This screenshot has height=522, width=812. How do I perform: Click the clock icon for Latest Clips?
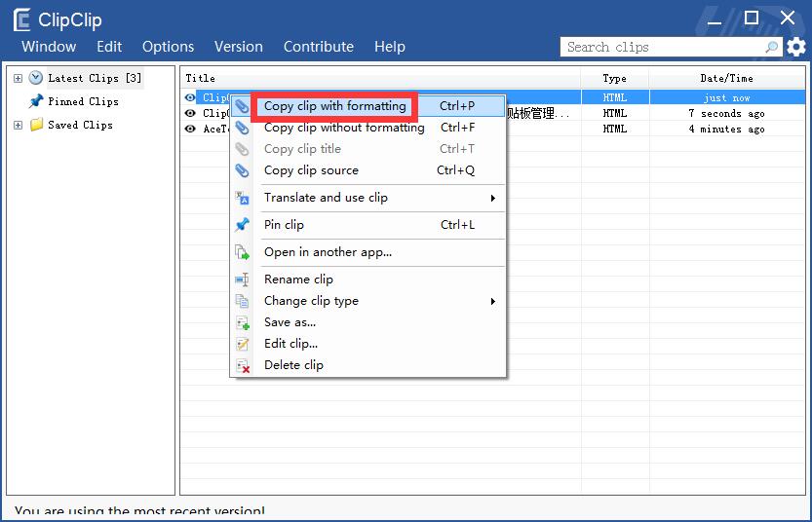coord(36,78)
